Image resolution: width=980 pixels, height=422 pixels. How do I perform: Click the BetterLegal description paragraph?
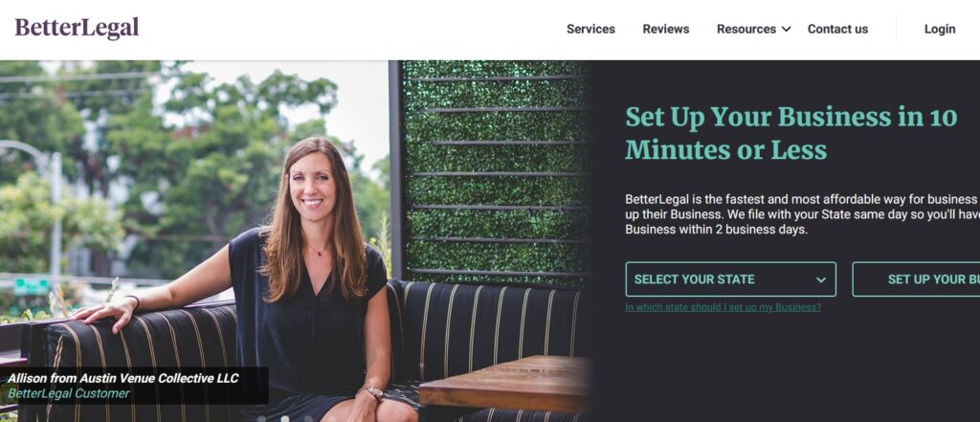pyautogui.click(x=803, y=214)
